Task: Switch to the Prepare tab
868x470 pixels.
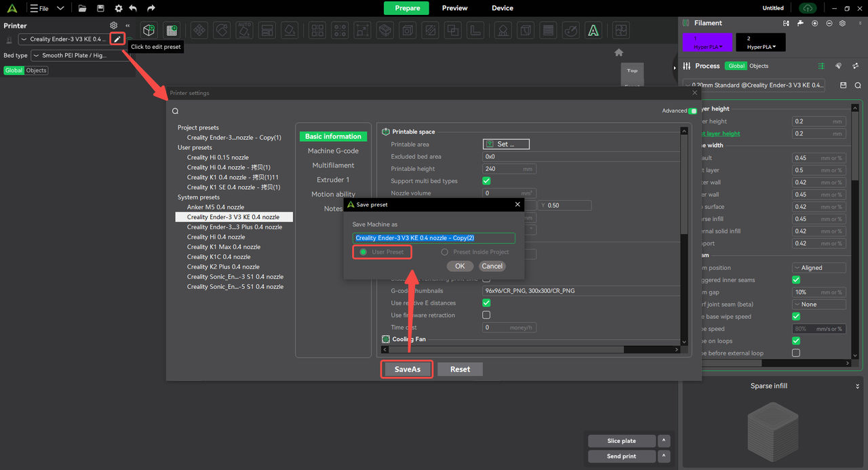Action: point(407,8)
